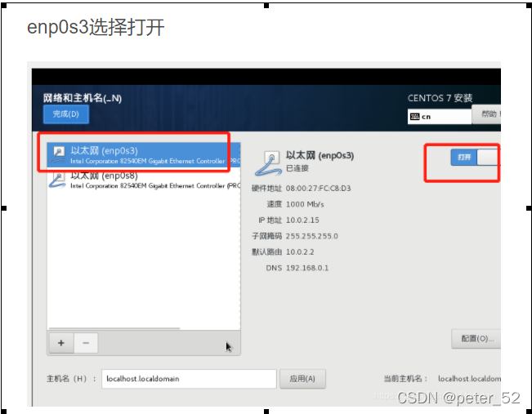Screen dimensions: 532x414
Task: Click the 完成(D) done button
Action: (x=66, y=114)
